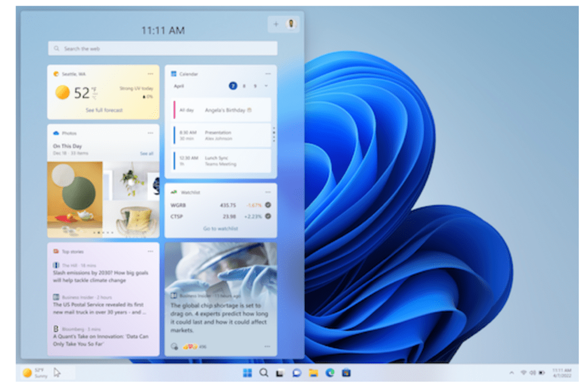Open the taskbar clock and date
The height and width of the screenshot is (392, 588).
pos(562,373)
